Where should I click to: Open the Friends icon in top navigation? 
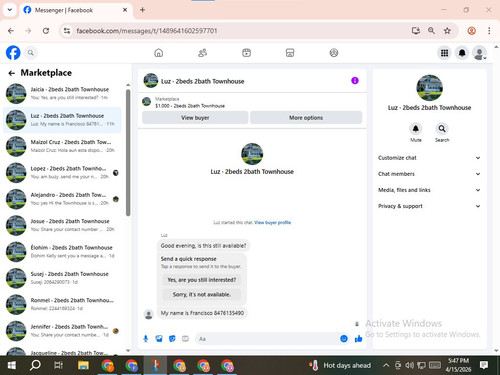pos(202,53)
